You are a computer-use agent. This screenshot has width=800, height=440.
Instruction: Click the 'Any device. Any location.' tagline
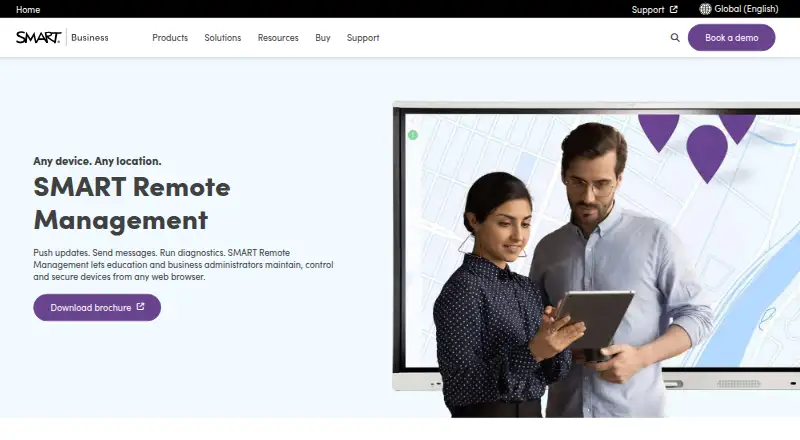[x=97, y=161]
